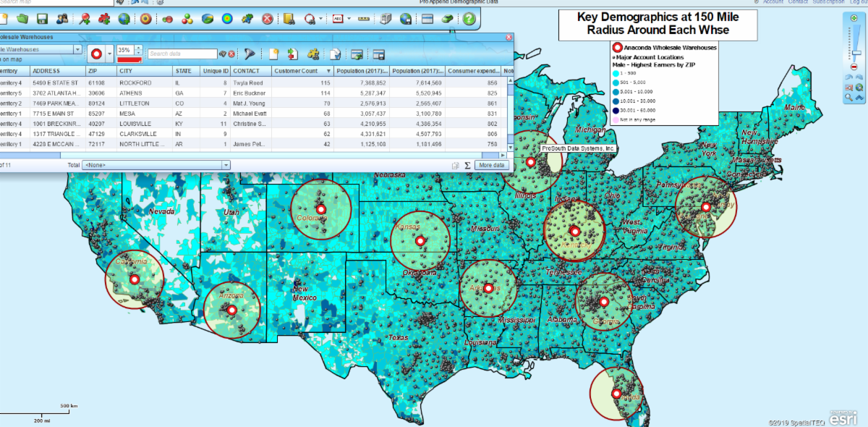Click the zoom in plus icon

[854, 16]
